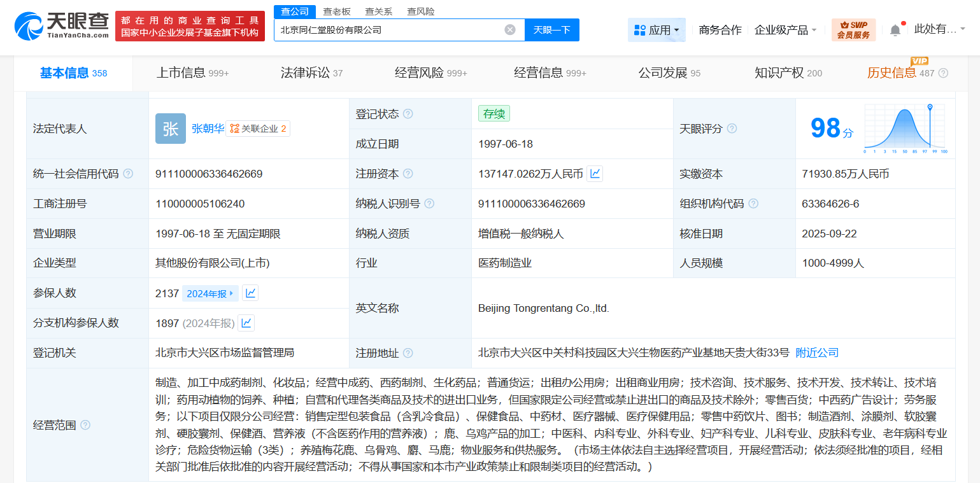Click the help icon beside 登记状态

coord(408,113)
